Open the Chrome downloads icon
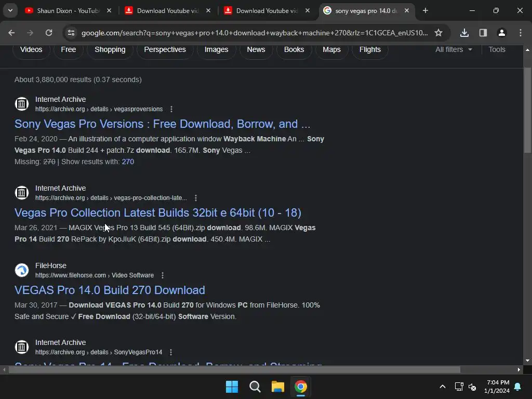532x399 pixels. coord(464,33)
